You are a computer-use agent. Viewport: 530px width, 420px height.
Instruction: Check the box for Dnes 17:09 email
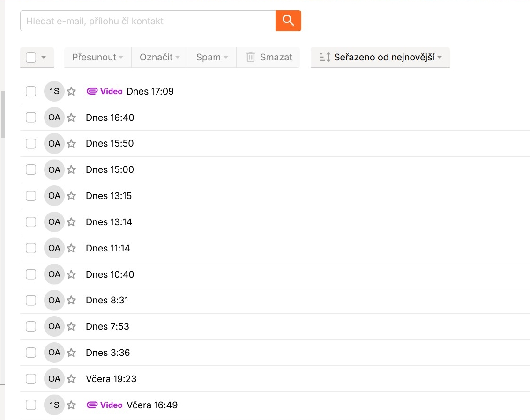31,91
